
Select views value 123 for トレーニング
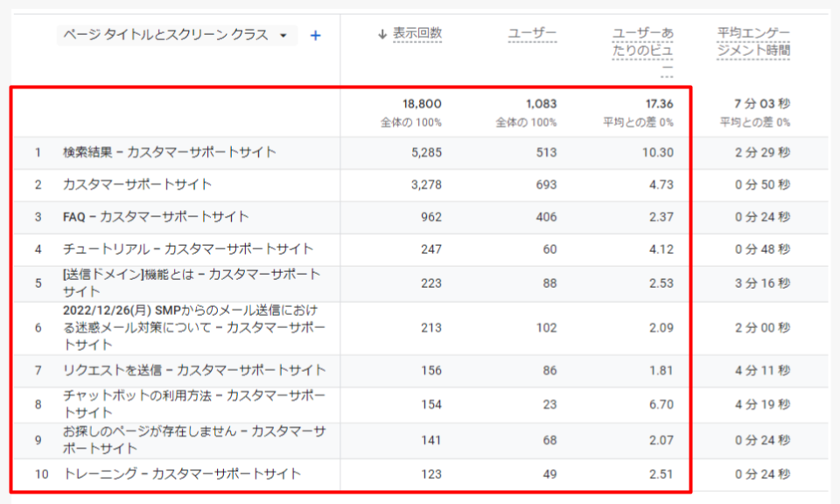tap(431, 474)
